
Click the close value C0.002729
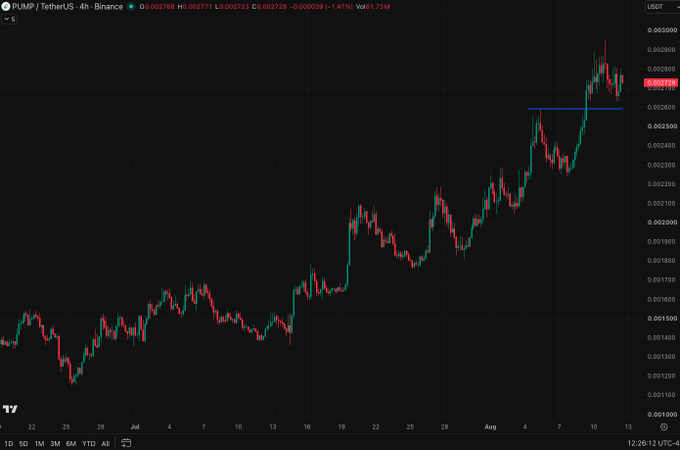click(x=269, y=7)
